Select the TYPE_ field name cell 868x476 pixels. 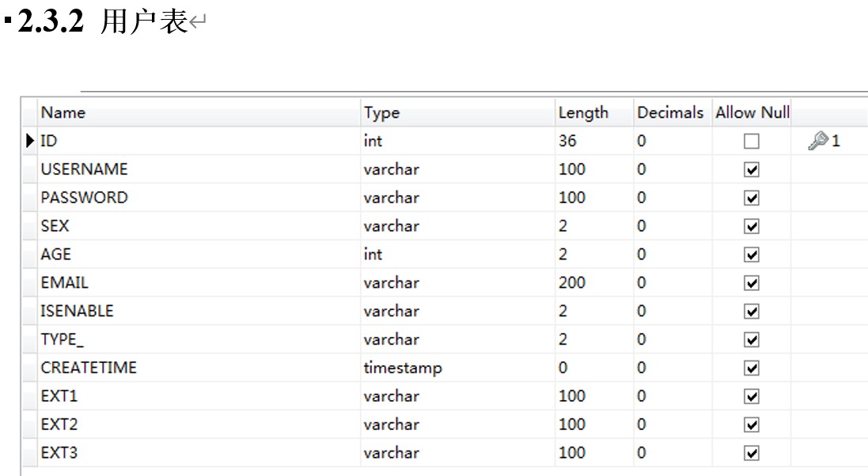click(199, 339)
